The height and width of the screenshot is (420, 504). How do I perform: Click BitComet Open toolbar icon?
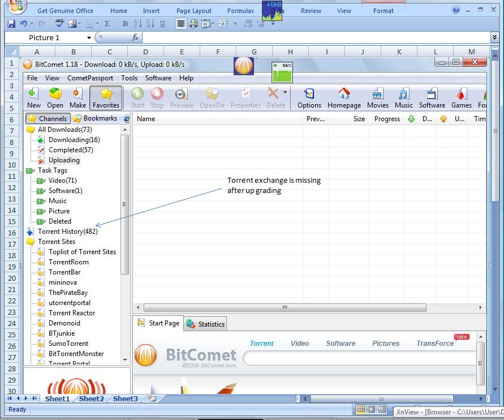click(55, 98)
